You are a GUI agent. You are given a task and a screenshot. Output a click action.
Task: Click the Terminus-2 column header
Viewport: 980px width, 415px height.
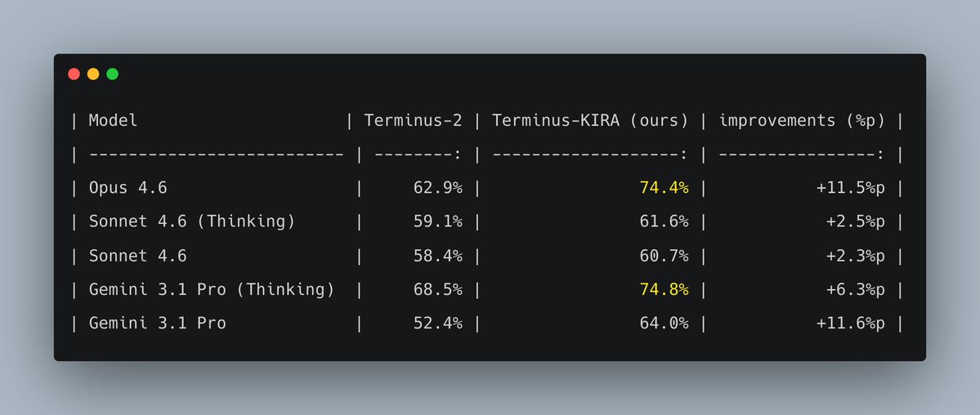[413, 121]
